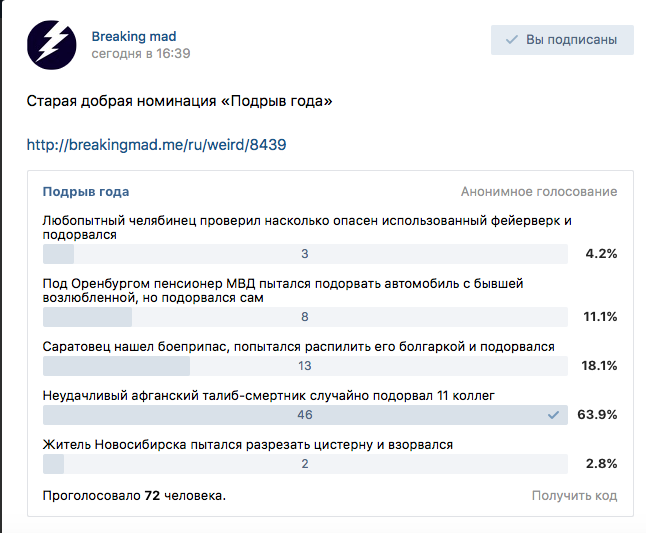Click the poll bar showing 46 votes
The image size is (646, 533).
(305, 415)
